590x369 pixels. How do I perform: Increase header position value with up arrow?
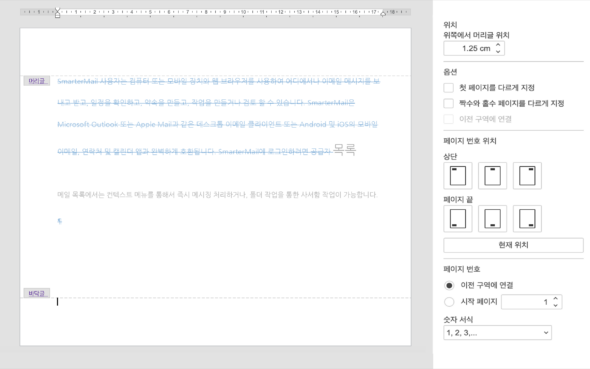click(x=498, y=45)
